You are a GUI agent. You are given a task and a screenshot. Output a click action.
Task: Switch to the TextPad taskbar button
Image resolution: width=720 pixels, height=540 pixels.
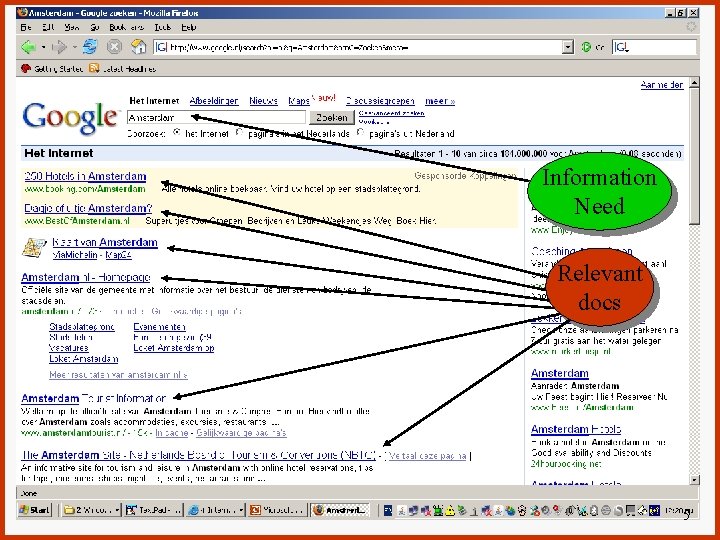[x=154, y=510]
